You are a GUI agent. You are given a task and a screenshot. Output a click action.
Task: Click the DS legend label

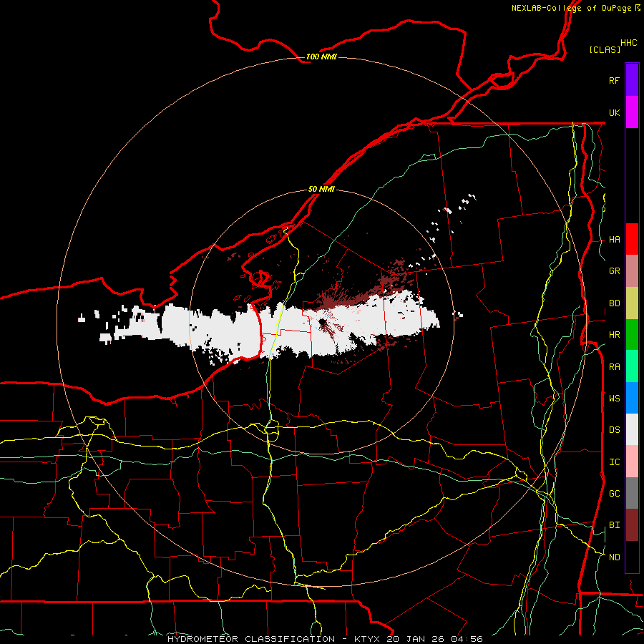pos(614,430)
